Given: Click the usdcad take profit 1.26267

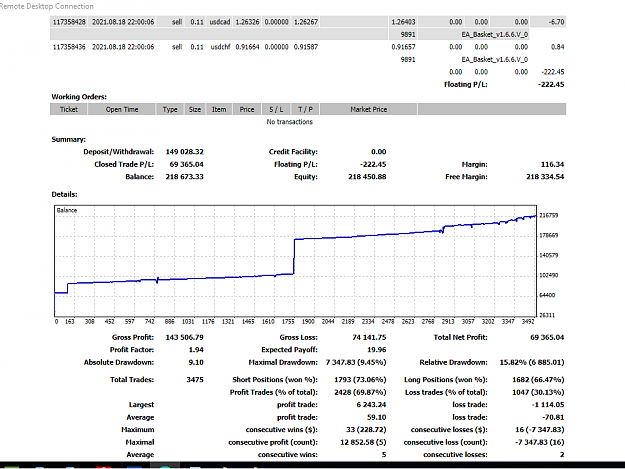Looking at the screenshot, I should (x=306, y=22).
